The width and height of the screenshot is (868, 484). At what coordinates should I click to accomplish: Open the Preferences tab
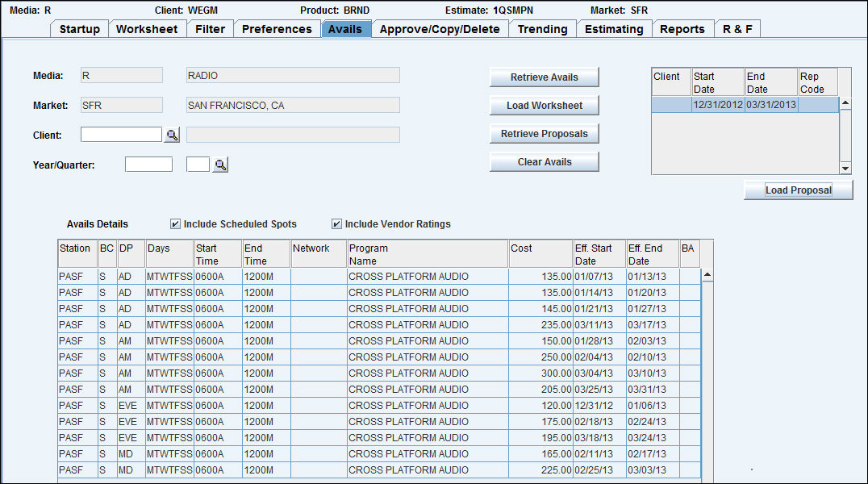pos(277,29)
